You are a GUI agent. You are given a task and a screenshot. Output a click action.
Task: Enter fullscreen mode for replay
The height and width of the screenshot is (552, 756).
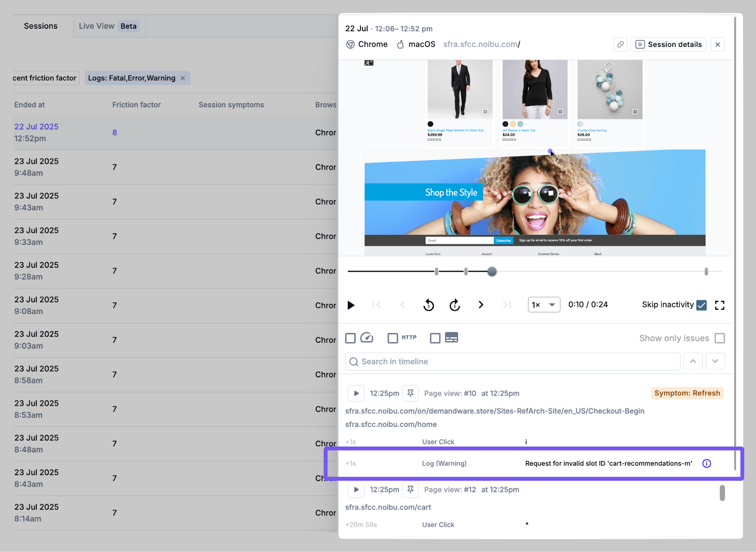click(720, 305)
